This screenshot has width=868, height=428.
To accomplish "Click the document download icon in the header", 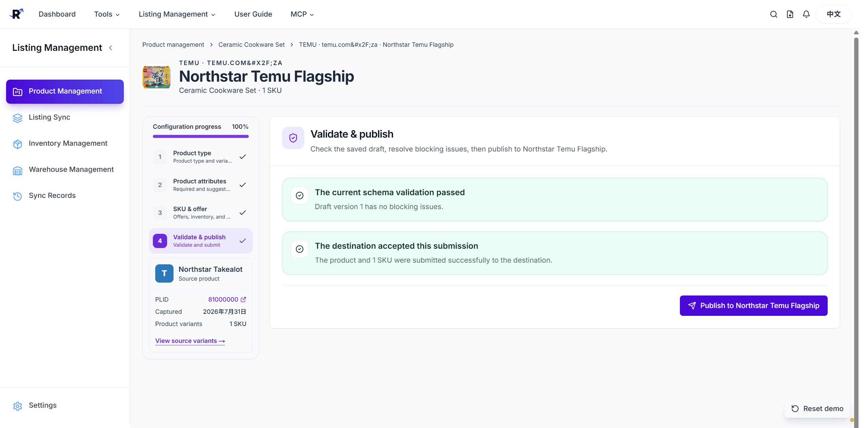I will [790, 14].
